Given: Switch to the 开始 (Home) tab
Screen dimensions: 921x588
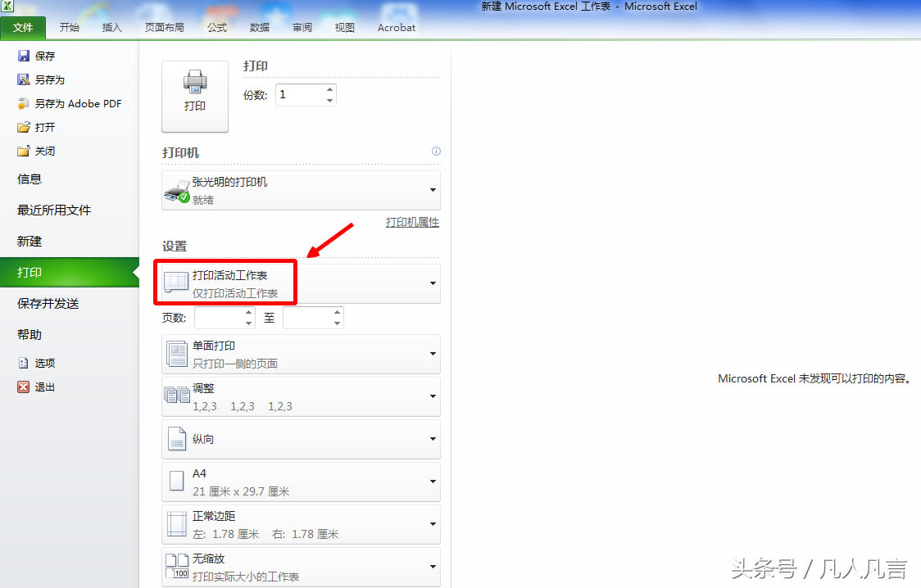Looking at the screenshot, I should pyautogui.click(x=70, y=28).
